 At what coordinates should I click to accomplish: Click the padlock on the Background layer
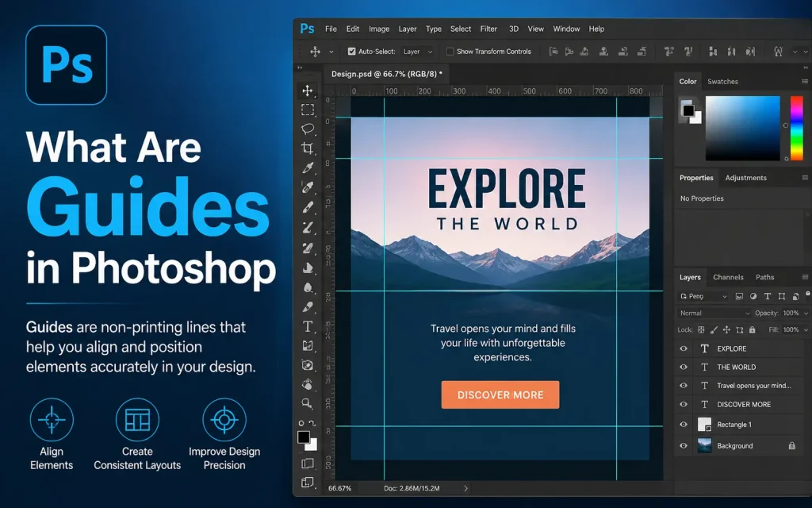[x=792, y=445]
